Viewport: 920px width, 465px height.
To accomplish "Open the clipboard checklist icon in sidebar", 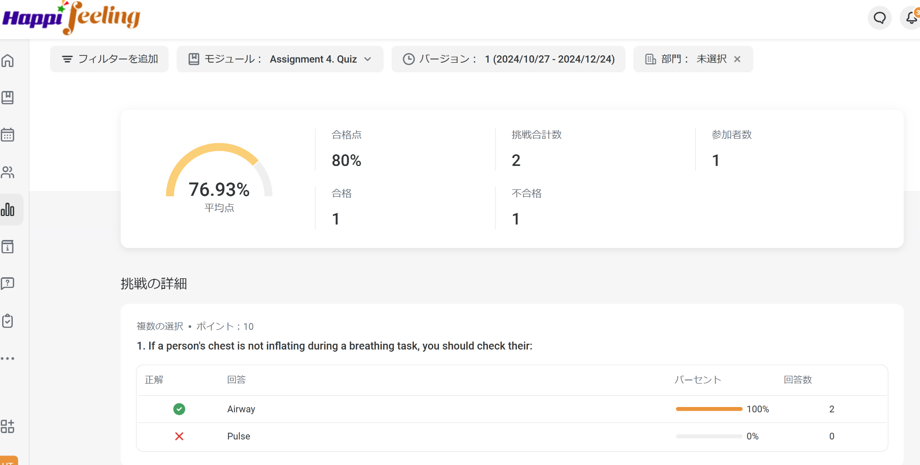I will pos(8,321).
